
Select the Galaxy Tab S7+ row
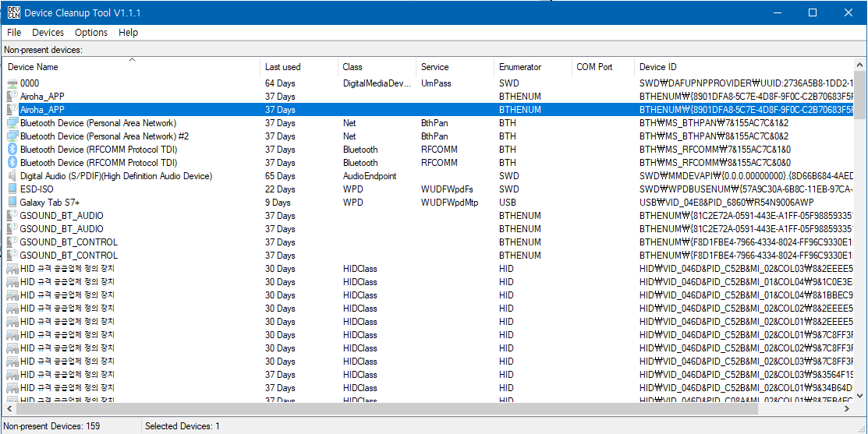point(428,203)
